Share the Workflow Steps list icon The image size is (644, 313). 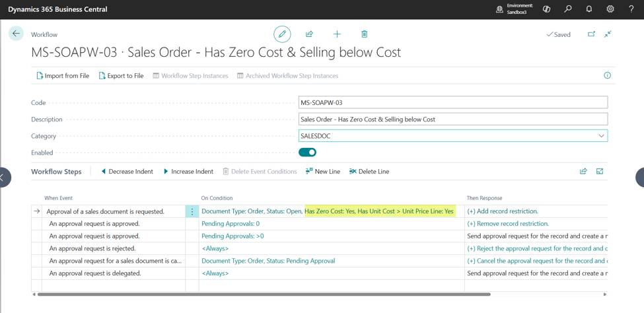[x=583, y=171]
